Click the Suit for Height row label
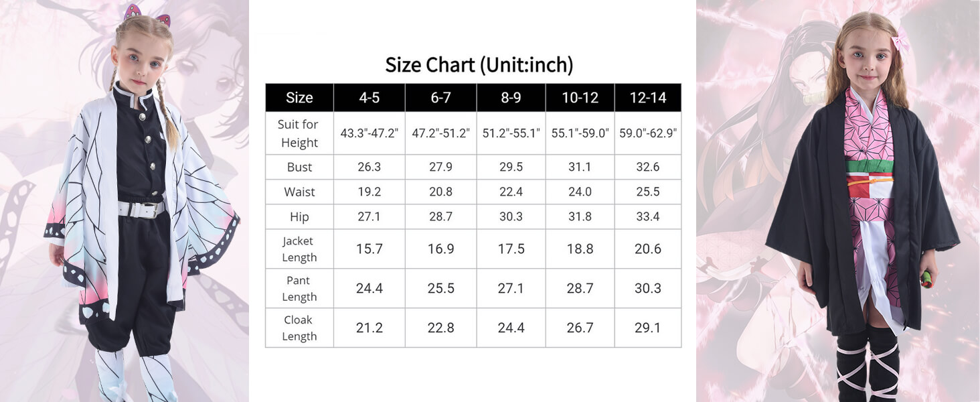The image size is (980, 402). 299,133
